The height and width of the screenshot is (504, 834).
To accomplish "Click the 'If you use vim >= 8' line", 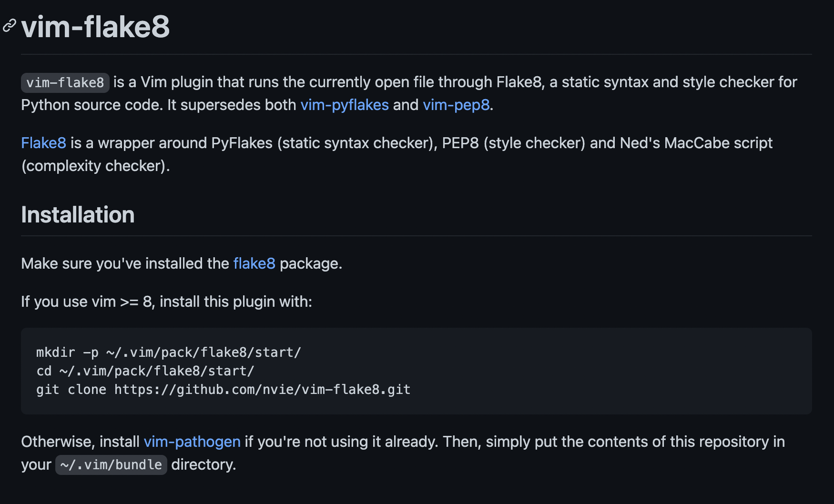I will coord(166,302).
